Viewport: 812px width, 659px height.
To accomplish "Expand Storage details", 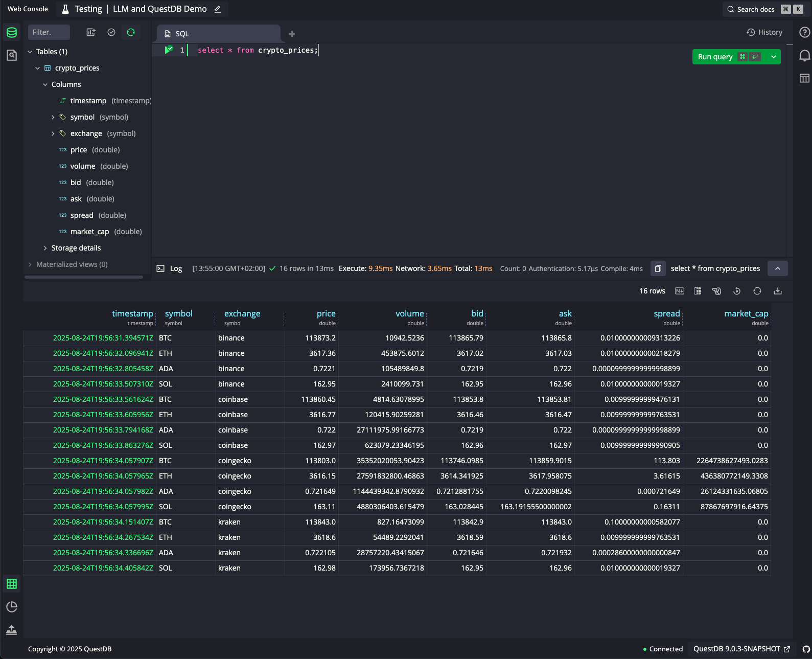I will (x=45, y=248).
